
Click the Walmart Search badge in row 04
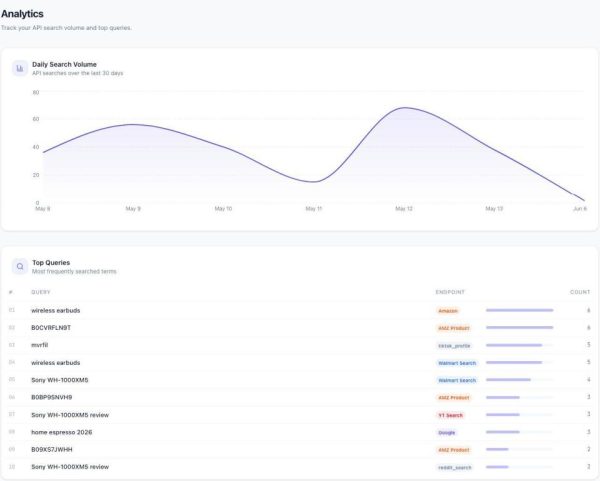pos(457,363)
